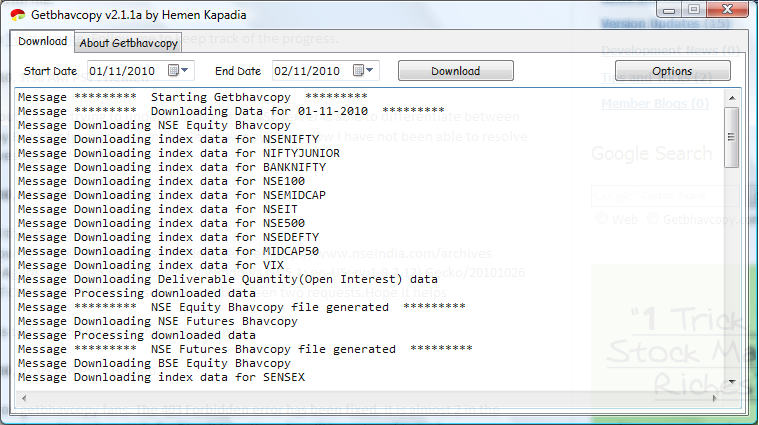This screenshot has height=425, width=759.
Task: Click the Download button
Action: (x=455, y=71)
